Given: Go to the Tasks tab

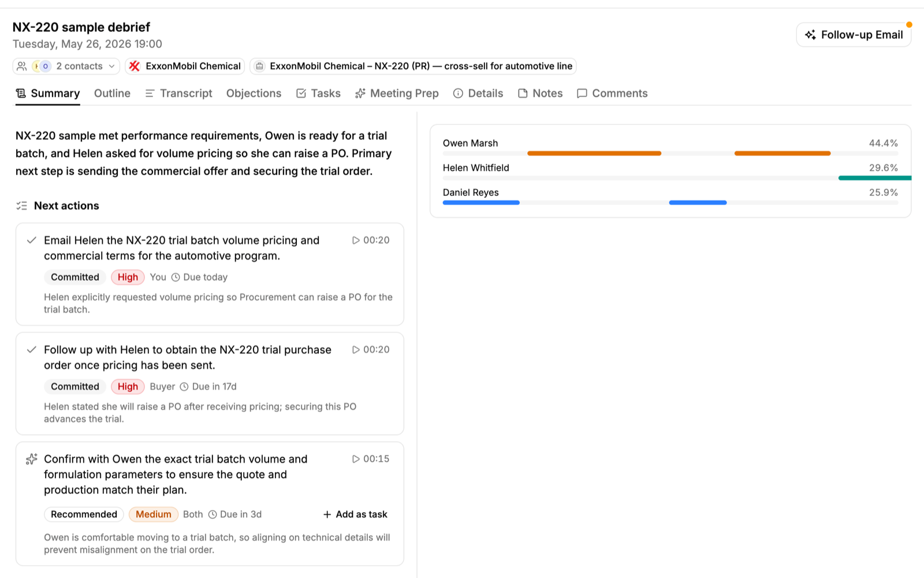Looking at the screenshot, I should (318, 93).
